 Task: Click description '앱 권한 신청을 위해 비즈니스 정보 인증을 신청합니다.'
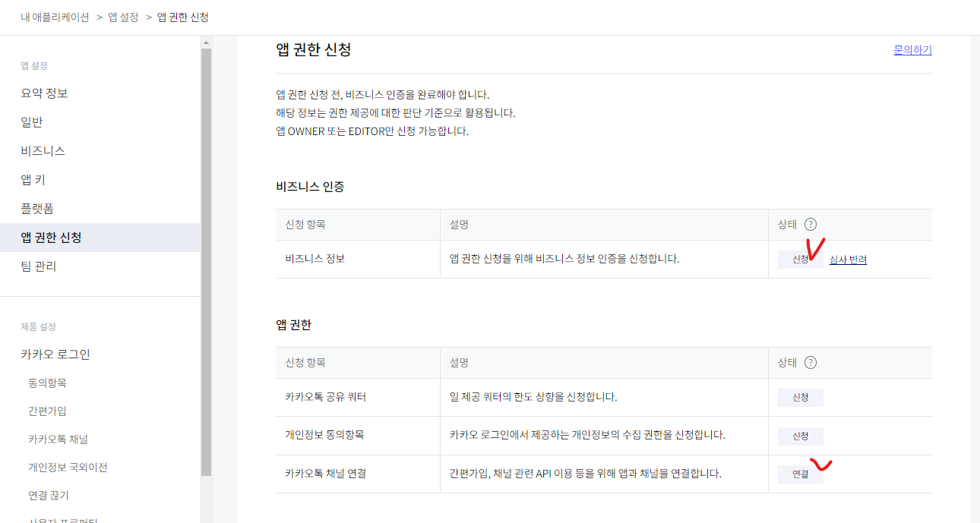click(x=564, y=259)
